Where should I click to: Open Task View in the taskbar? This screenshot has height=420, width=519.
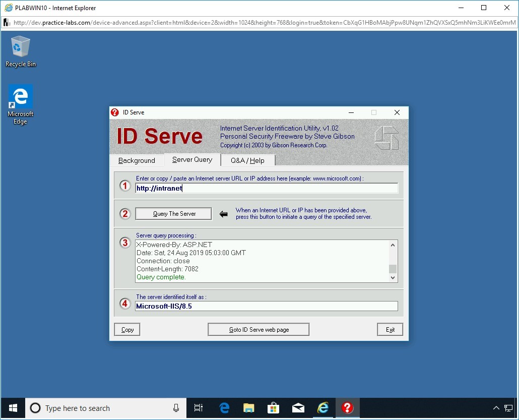[199, 408]
